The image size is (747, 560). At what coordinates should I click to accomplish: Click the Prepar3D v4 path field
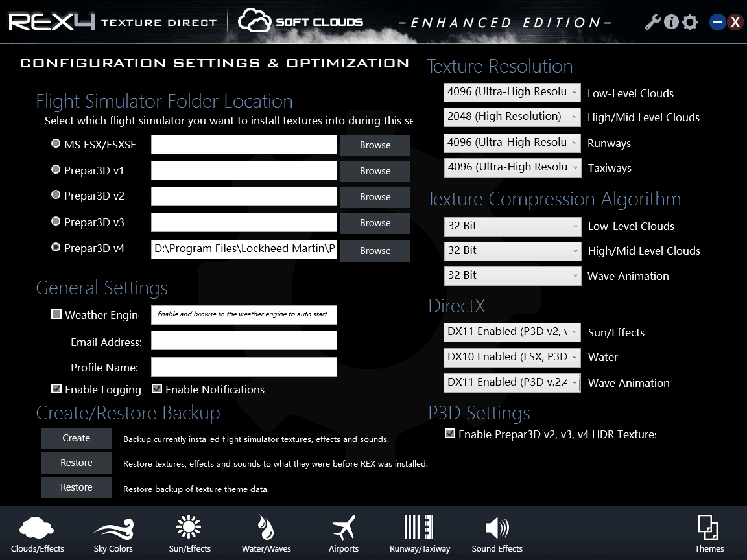point(244,249)
